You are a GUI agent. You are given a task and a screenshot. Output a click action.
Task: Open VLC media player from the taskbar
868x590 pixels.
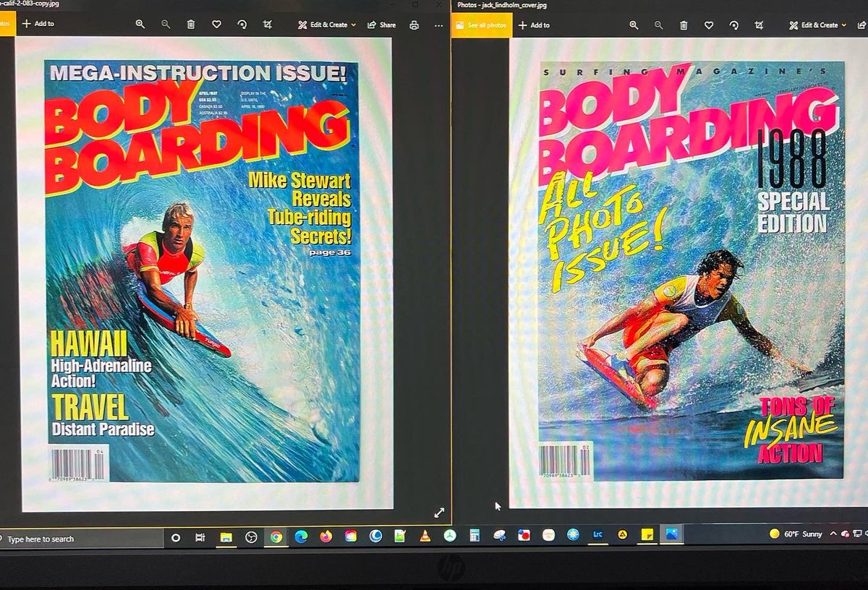coord(425,536)
